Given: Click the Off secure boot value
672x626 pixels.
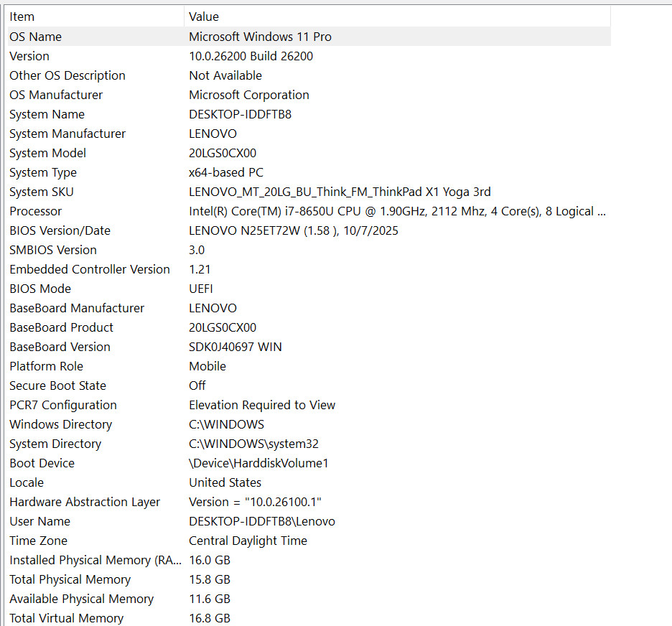Looking at the screenshot, I should 197,386.
